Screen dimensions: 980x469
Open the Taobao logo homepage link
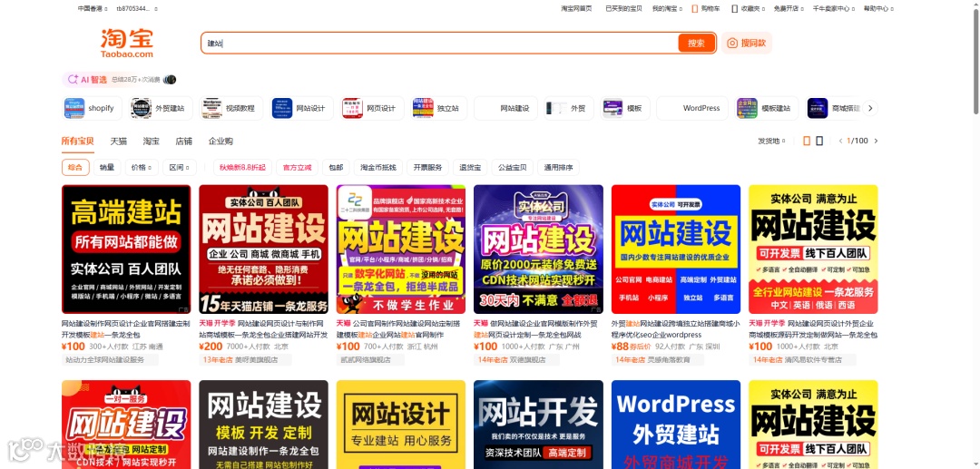click(127, 44)
